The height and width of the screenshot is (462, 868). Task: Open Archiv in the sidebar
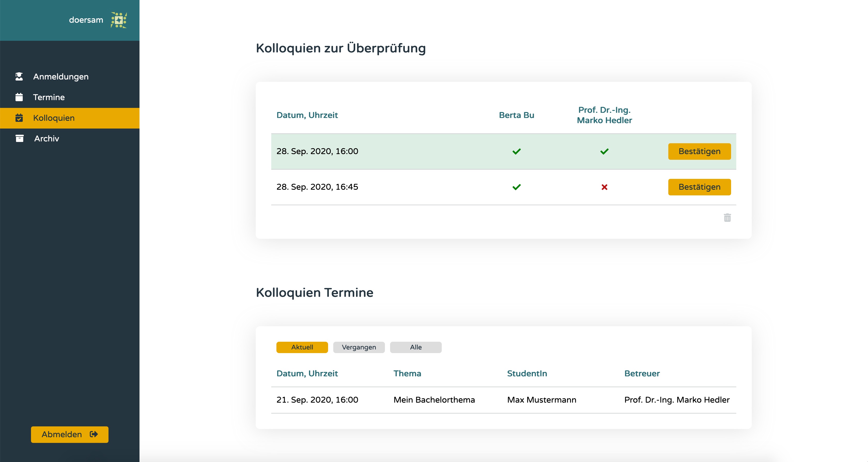pos(70,138)
